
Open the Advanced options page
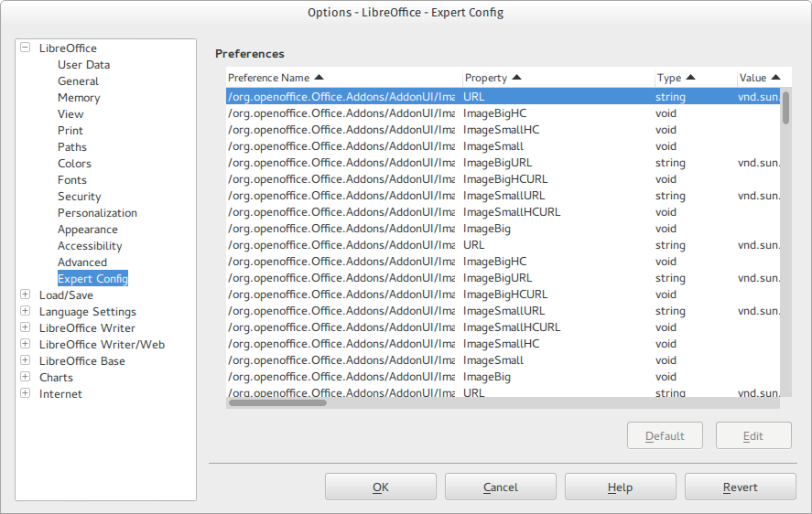81,262
